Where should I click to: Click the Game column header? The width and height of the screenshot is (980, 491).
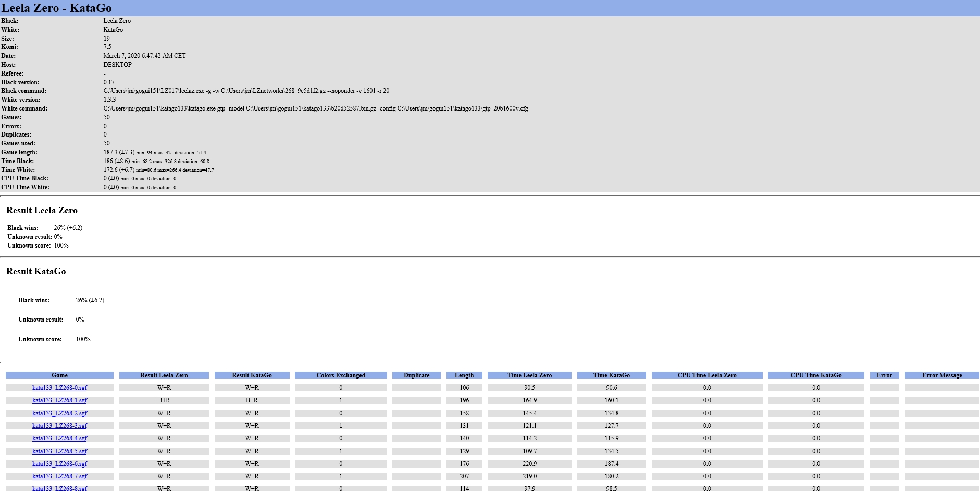pos(59,375)
